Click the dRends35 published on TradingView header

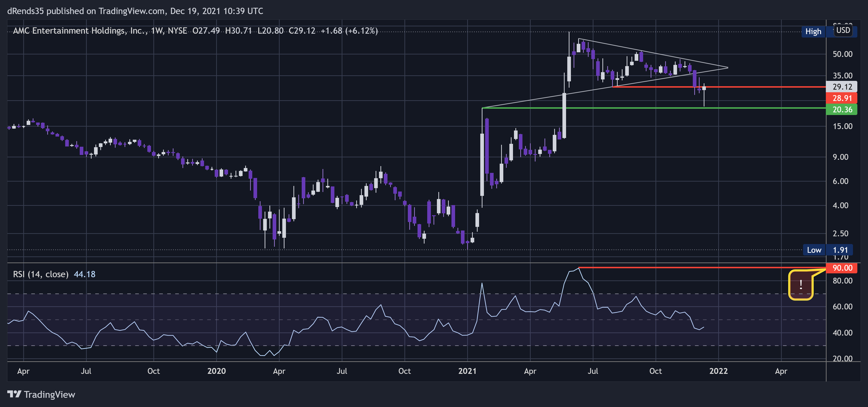(135, 11)
